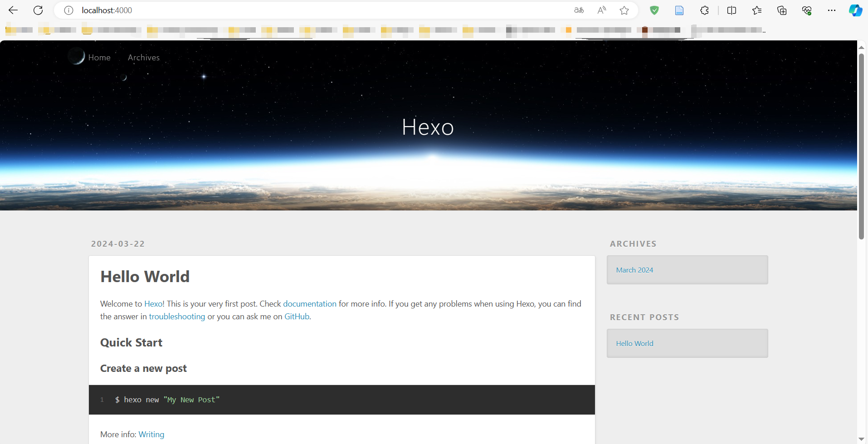This screenshot has height=444, width=868.
Task: Open the Favorites list icon
Action: [757, 10]
